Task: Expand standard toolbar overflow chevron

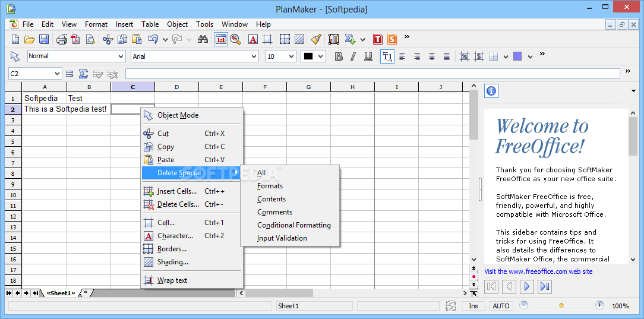Action: point(407,37)
